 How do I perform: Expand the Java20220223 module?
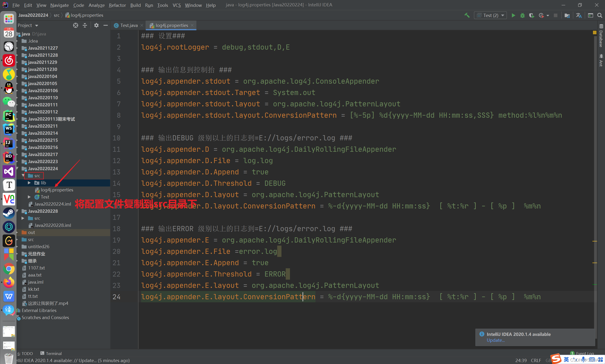coord(17,161)
